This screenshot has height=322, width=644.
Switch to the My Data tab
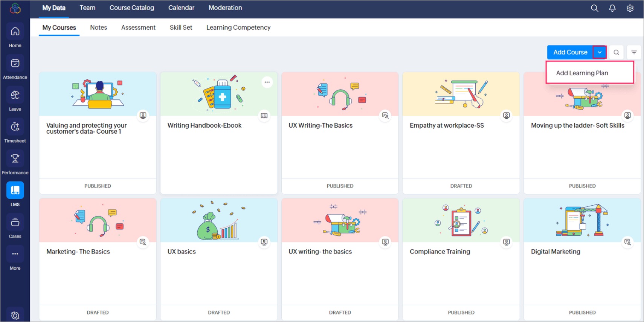point(54,8)
